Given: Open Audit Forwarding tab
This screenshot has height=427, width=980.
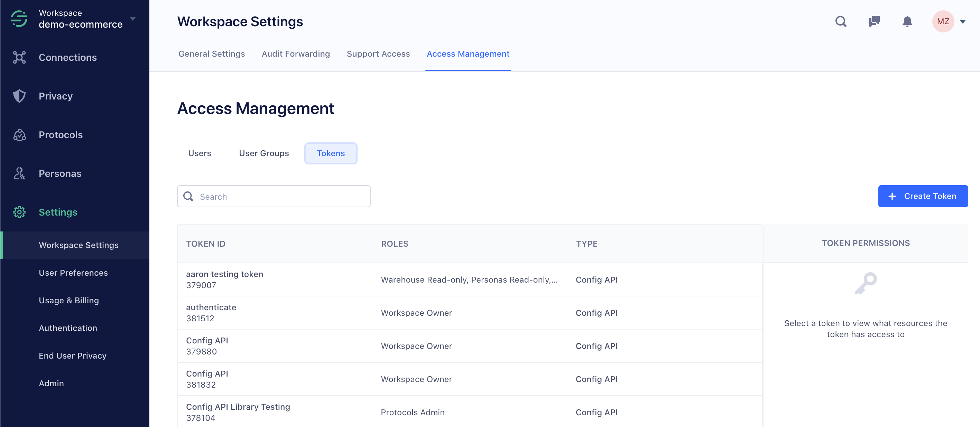Looking at the screenshot, I should (x=296, y=54).
